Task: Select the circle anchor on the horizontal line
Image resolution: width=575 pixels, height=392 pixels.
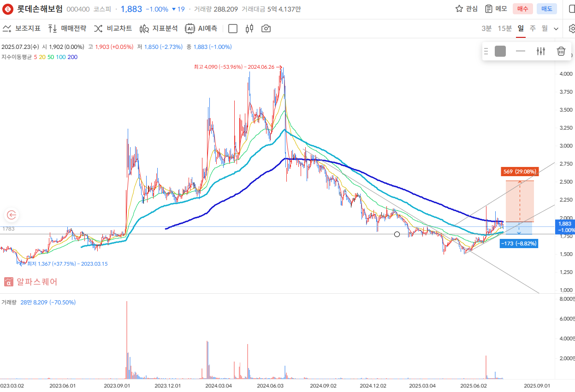Action: point(397,234)
